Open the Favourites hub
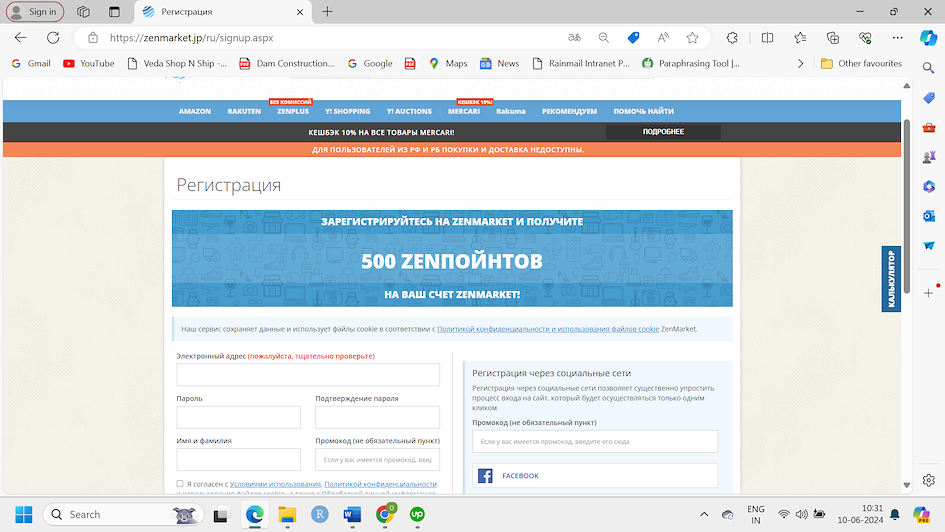The image size is (945, 532). click(x=800, y=37)
